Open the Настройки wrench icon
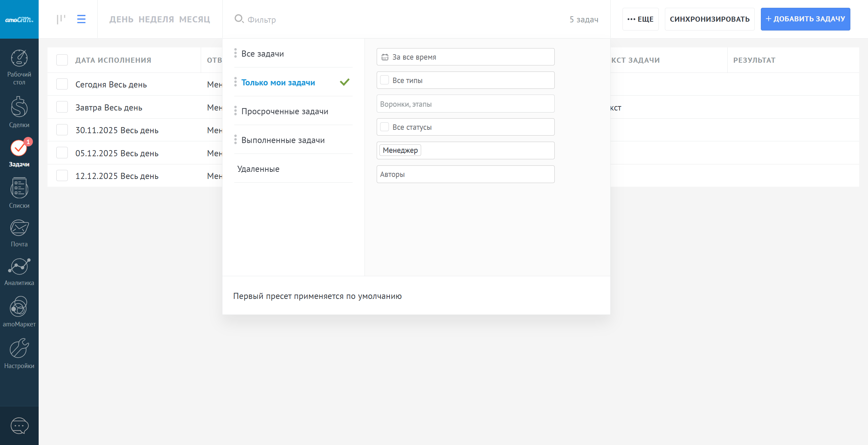This screenshot has height=445, width=868. point(19,348)
